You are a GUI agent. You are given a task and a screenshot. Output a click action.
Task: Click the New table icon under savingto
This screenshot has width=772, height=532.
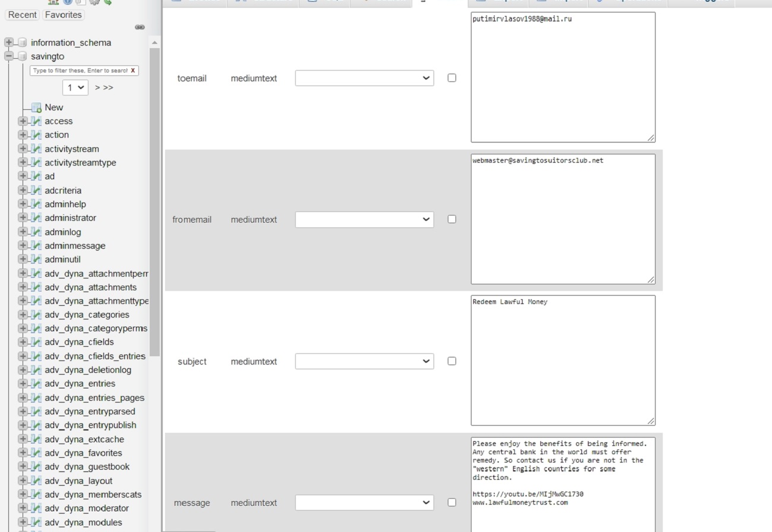click(x=36, y=107)
